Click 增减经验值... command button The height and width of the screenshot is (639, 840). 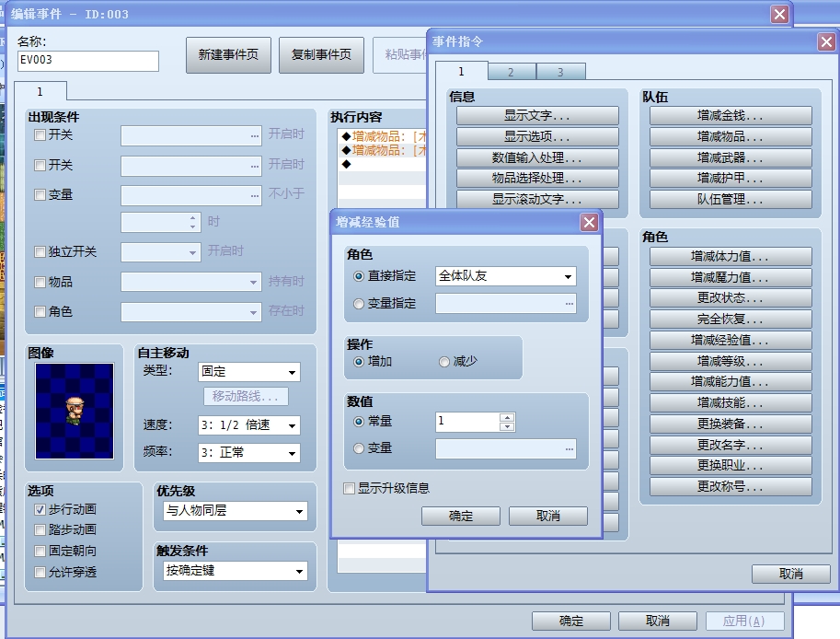[731, 341]
